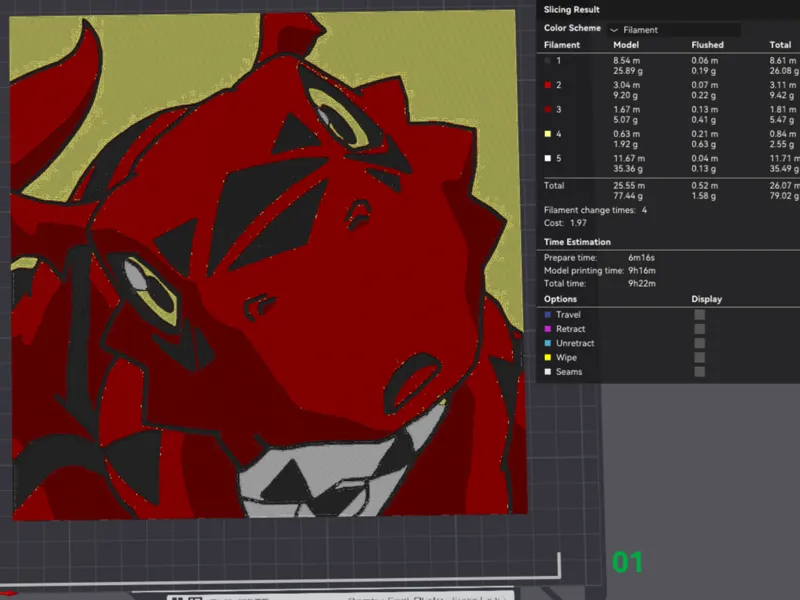Click the Cost 1.97 text
This screenshot has height=600, width=800.
click(x=565, y=223)
